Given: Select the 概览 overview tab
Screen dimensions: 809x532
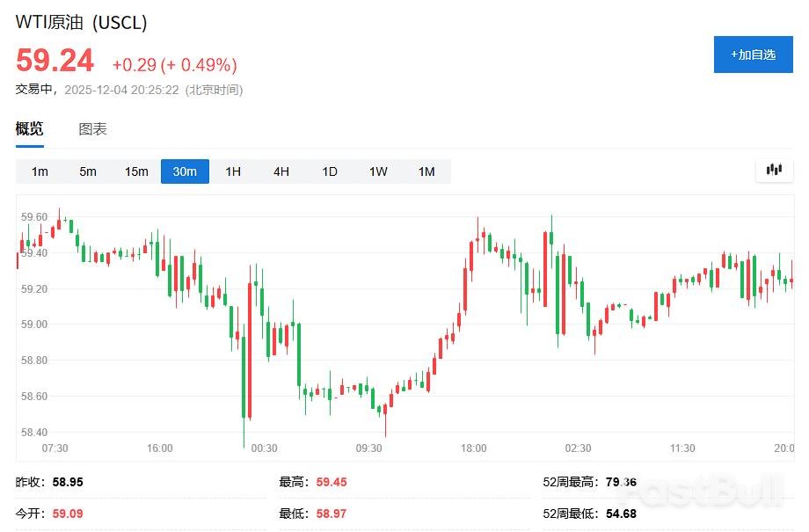Looking at the screenshot, I should tap(29, 128).
